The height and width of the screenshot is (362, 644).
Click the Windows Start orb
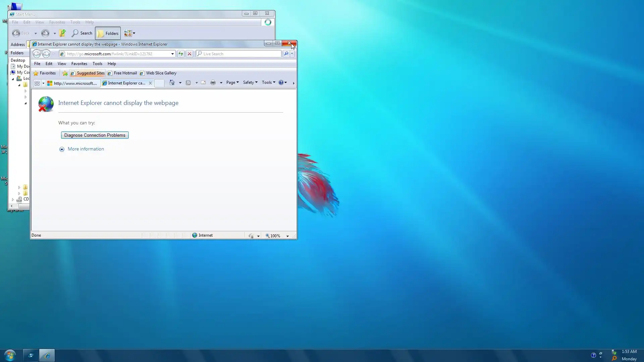coord(10,355)
